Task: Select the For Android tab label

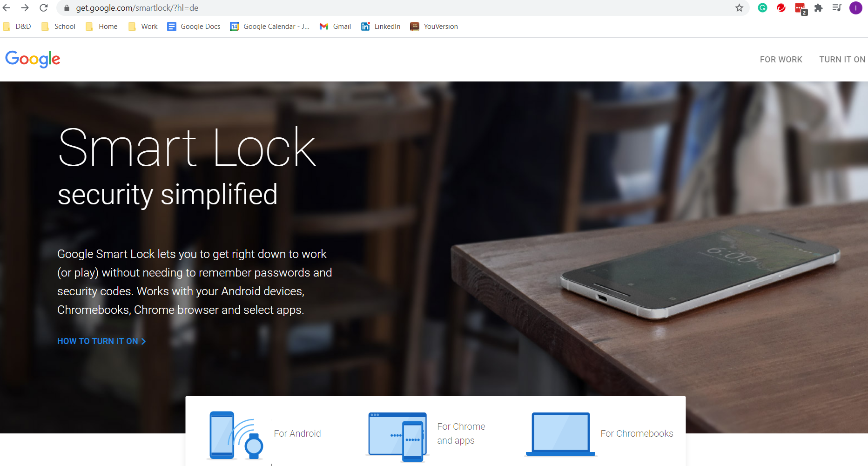Action: click(297, 433)
